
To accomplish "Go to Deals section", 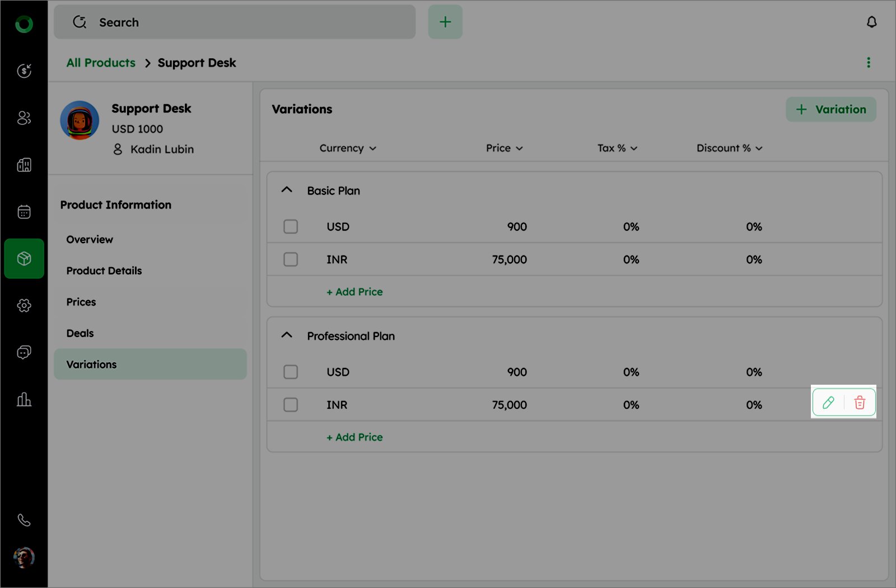I will click(x=80, y=333).
